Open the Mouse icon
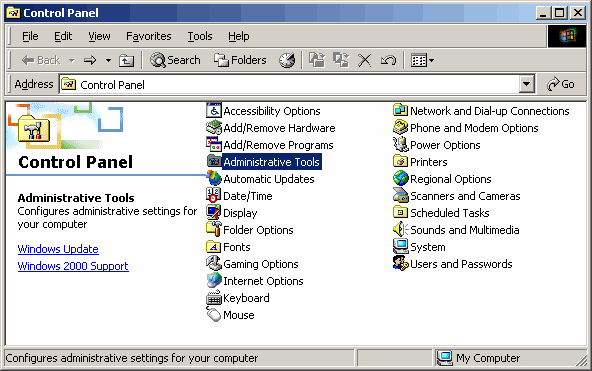The width and height of the screenshot is (592, 371). (214, 314)
